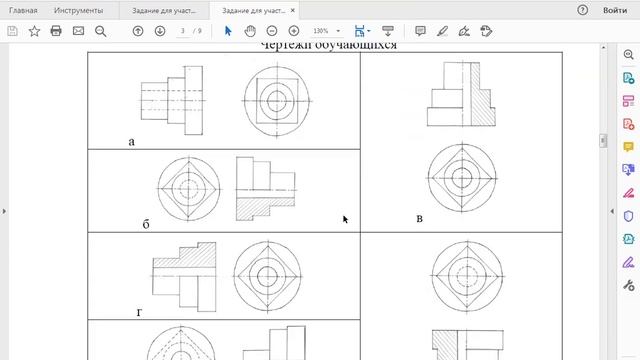Open the Organize pages sidebar tool

click(x=629, y=101)
